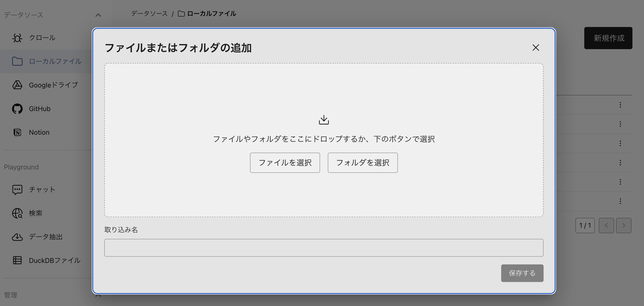Open the ローカルファイル folder icon
Screen dimensions: 644x306
coord(17,61)
